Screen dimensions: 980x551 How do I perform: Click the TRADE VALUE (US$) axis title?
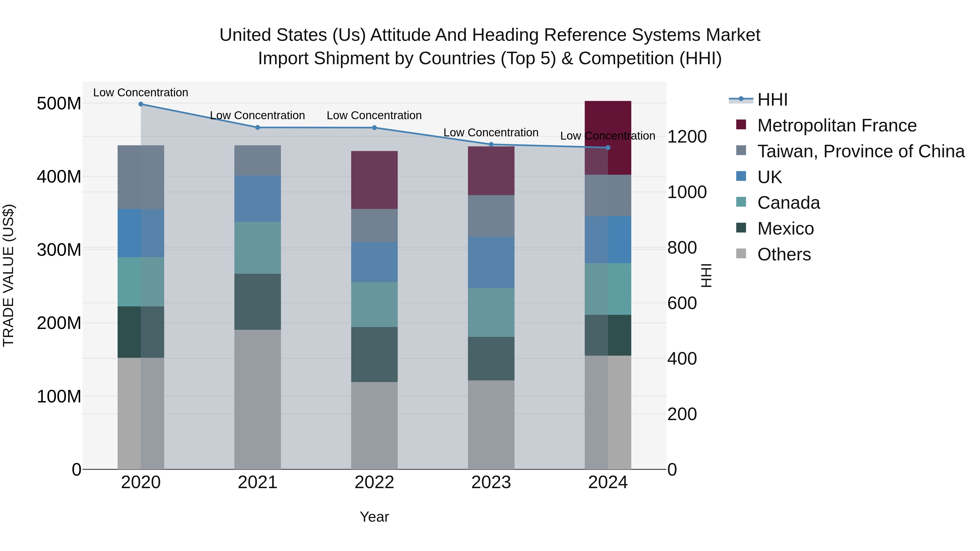[x=8, y=275]
